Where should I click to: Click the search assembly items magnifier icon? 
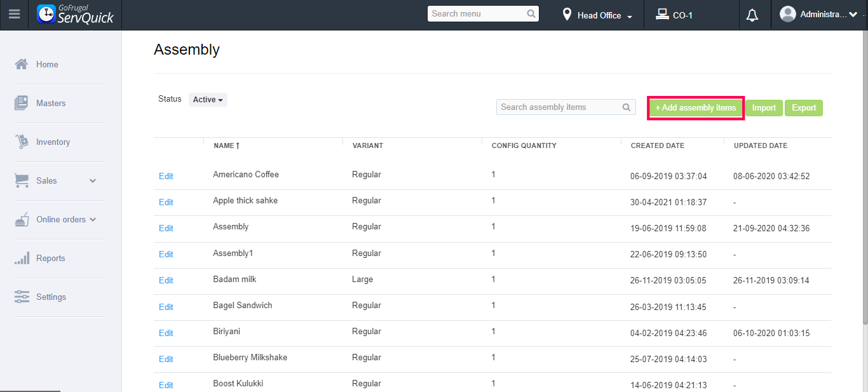point(627,107)
